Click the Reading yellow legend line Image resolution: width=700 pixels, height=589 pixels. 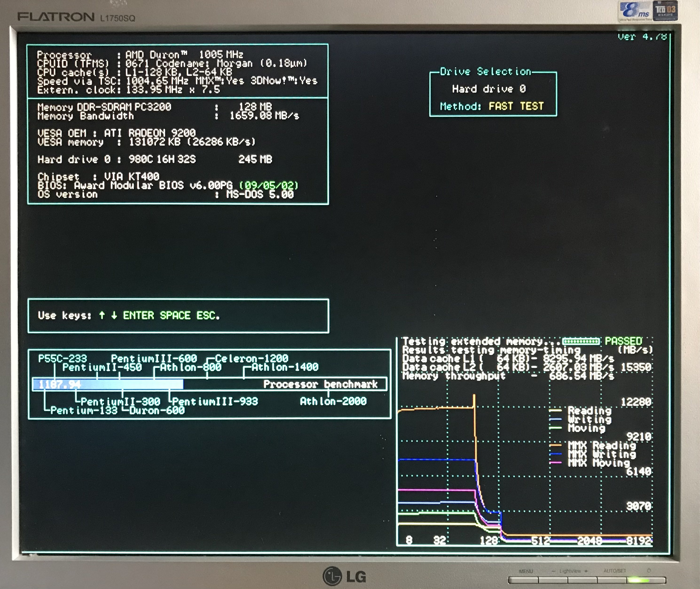coord(555,410)
